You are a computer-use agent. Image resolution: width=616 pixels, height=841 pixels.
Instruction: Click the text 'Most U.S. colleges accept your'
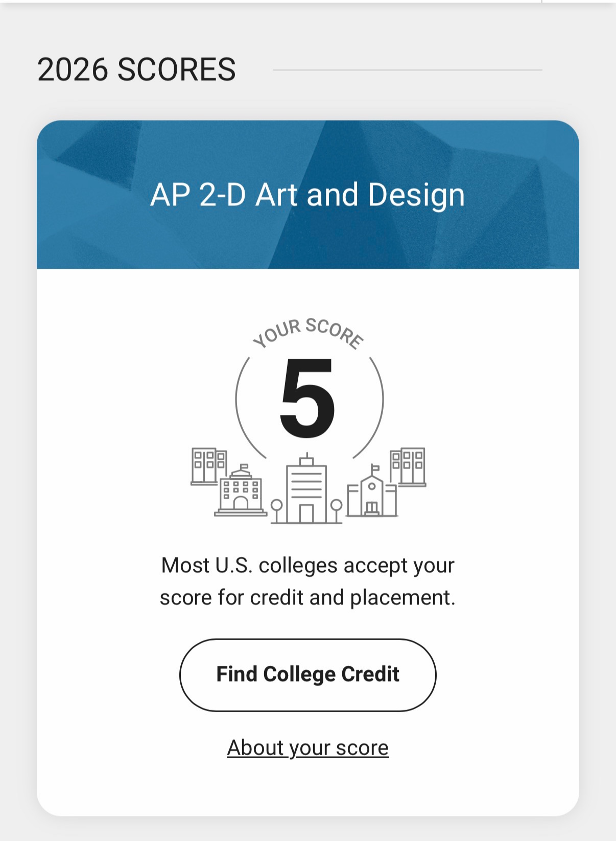307,566
